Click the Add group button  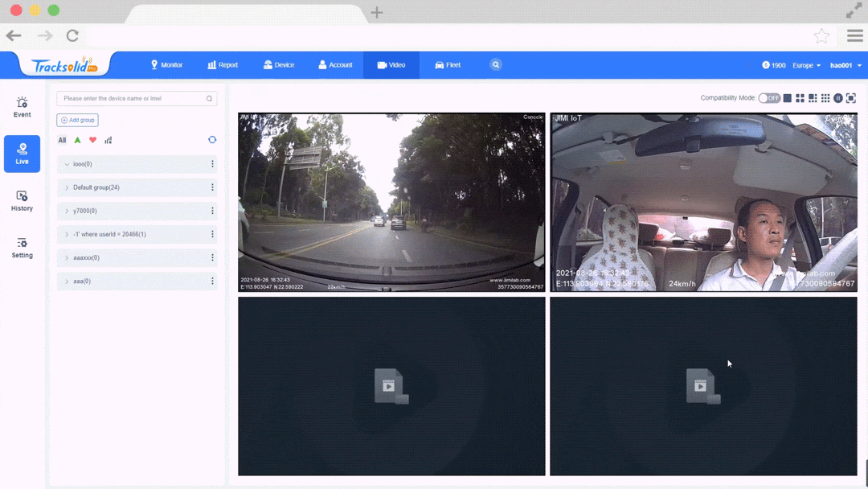click(x=77, y=119)
